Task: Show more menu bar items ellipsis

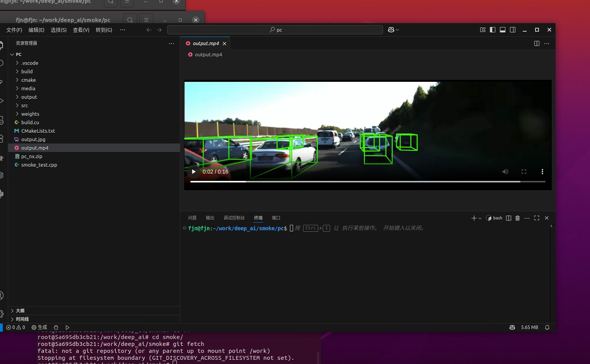Action: pos(123,30)
